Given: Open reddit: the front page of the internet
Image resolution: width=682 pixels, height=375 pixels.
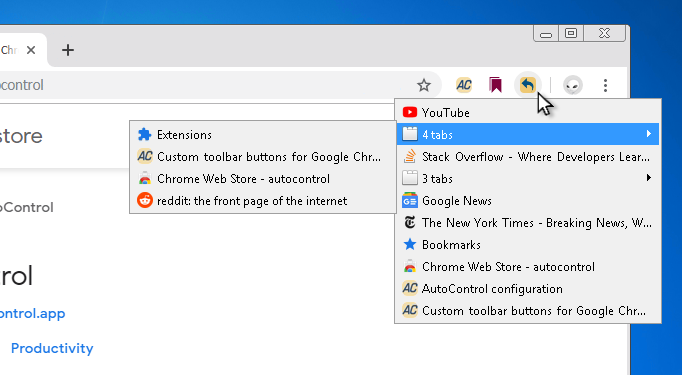Looking at the screenshot, I should tap(263, 201).
